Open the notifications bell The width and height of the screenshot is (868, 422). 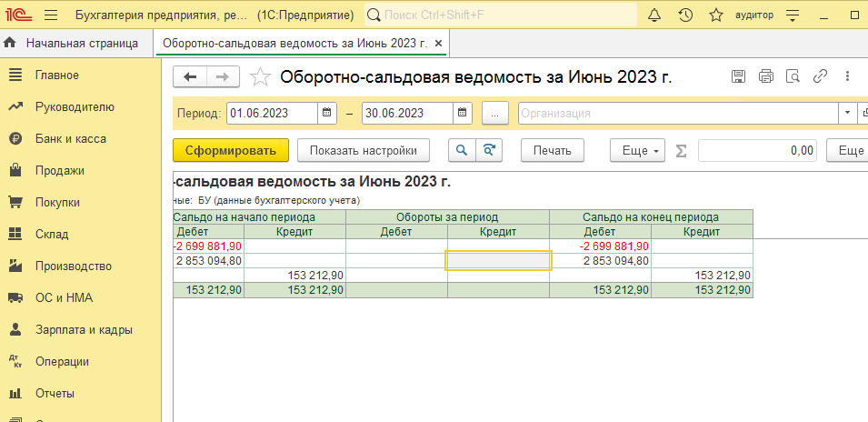pos(654,15)
